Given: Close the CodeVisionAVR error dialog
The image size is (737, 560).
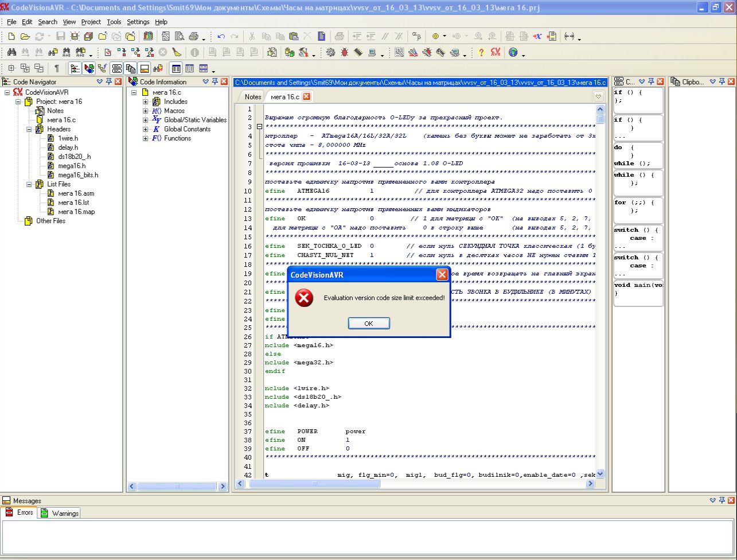Looking at the screenshot, I should tap(442, 275).
